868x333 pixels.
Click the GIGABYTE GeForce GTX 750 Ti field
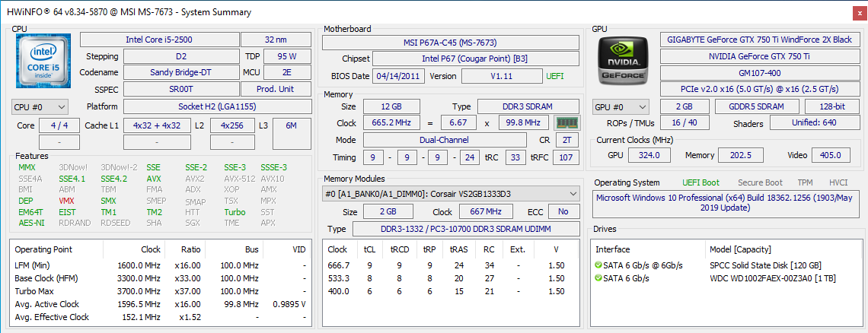759,40
